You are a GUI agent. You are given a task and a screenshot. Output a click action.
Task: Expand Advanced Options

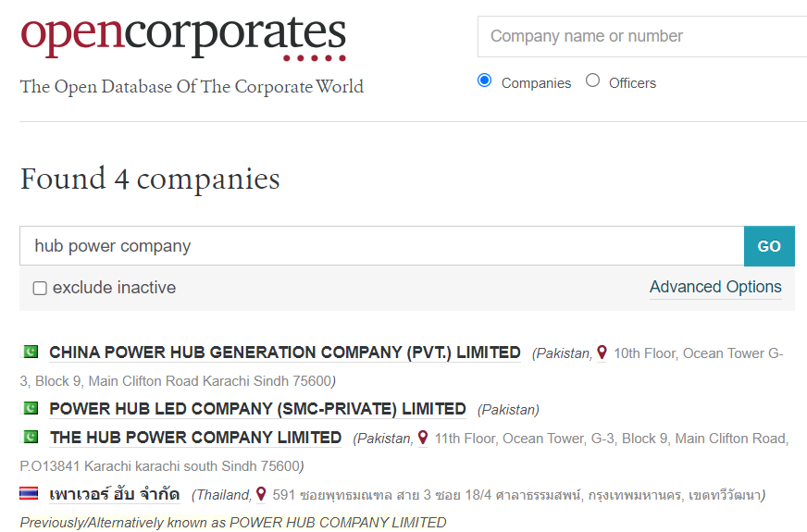(x=715, y=287)
